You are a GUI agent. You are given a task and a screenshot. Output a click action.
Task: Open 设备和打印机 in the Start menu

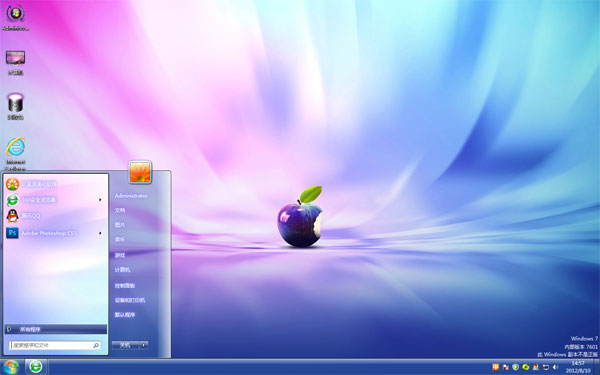point(130,300)
